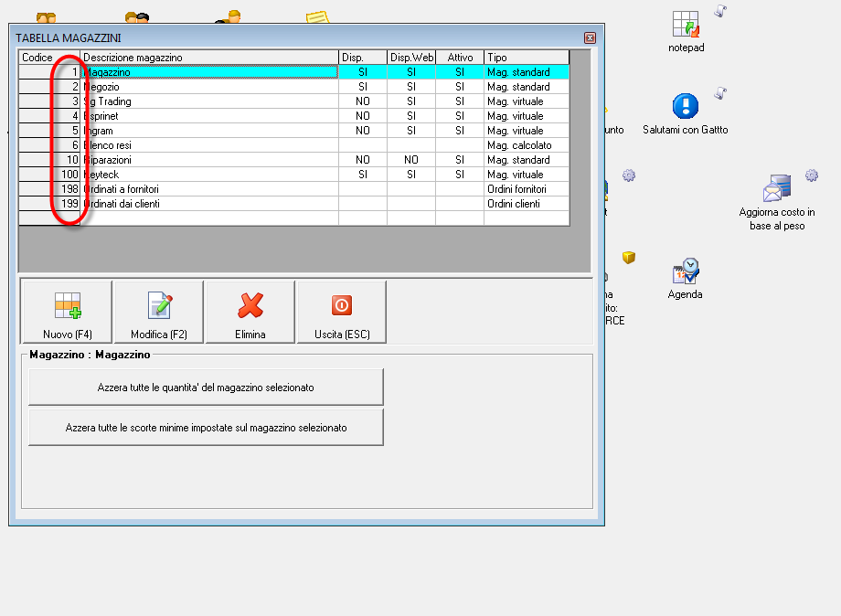
Task: Click the Attivo column header
Action: click(460, 58)
